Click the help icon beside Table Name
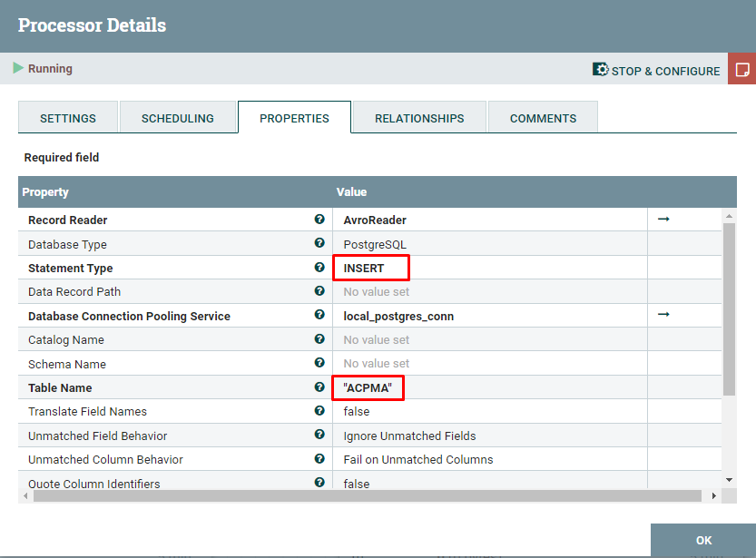The width and height of the screenshot is (756, 558). [317, 387]
